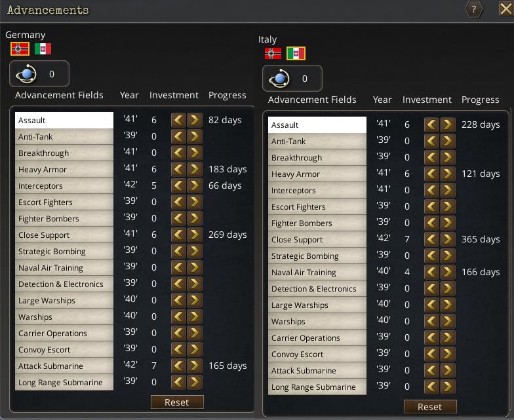Select Italy flag in Germany panel
514x420 pixels.
coord(43,48)
